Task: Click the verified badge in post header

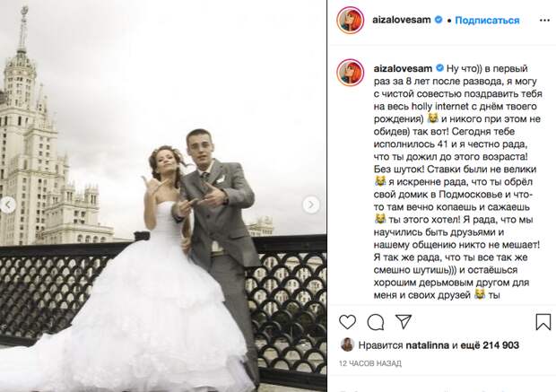Action: click(439, 20)
